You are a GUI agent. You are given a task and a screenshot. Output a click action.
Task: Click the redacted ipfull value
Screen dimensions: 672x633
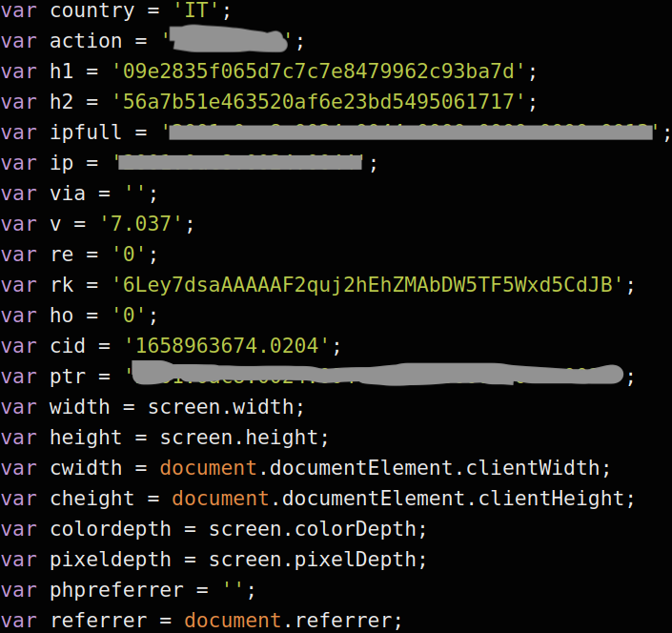point(412,133)
